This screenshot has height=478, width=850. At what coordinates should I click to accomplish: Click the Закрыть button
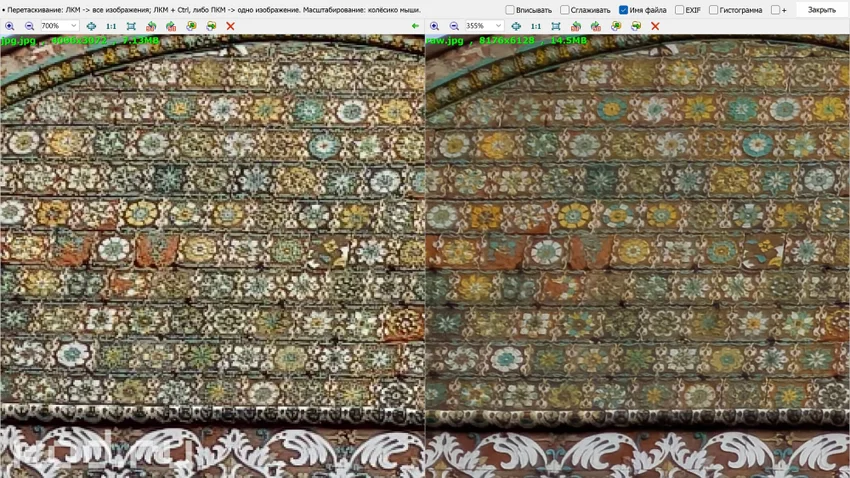coord(821,10)
